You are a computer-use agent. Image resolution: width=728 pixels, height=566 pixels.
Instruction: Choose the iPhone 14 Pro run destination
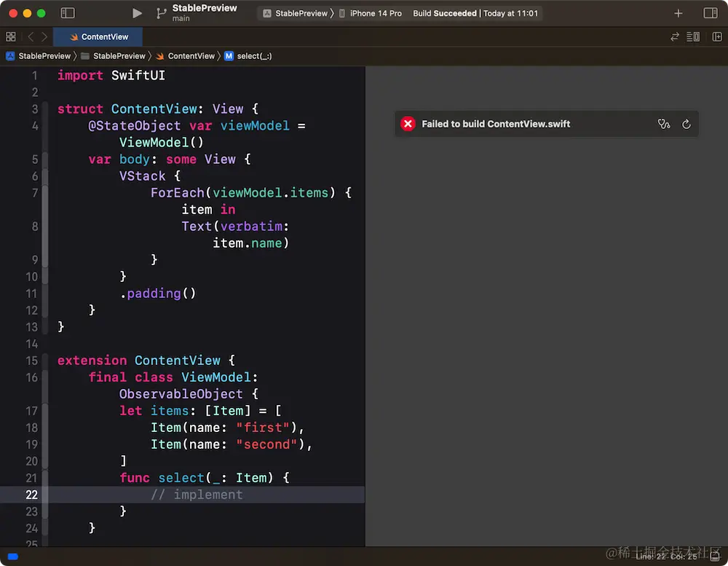(x=371, y=13)
